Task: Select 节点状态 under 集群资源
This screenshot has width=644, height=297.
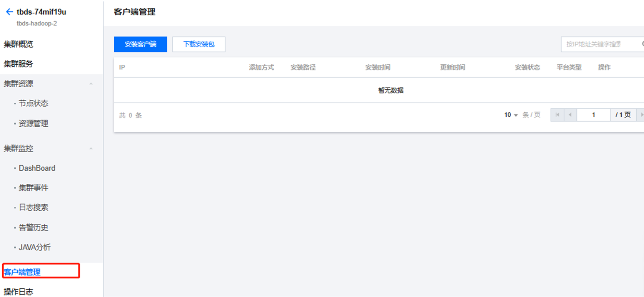Action: [x=33, y=103]
